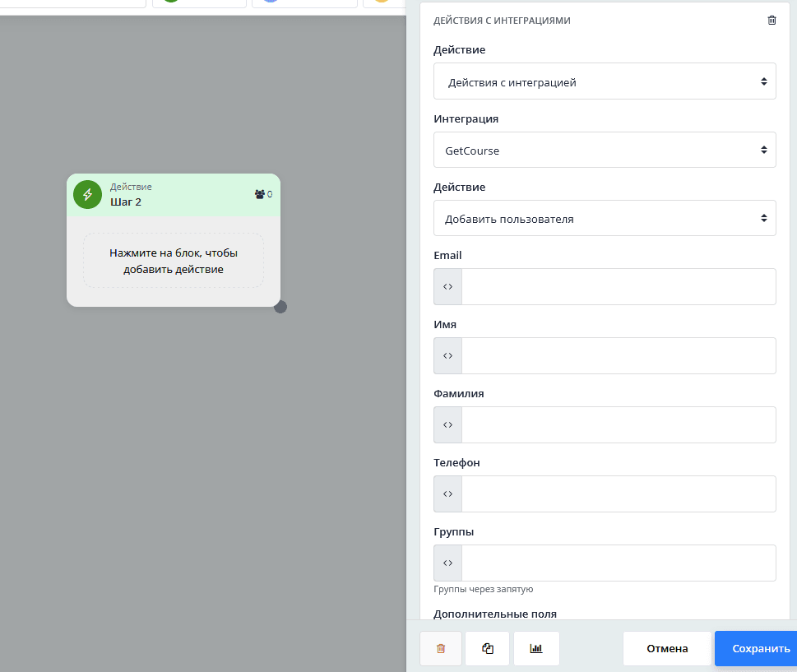Viewport: 797px width, 672px height.
Task: Open statistics chart icon in bottom toolbar
Action: (x=536, y=648)
